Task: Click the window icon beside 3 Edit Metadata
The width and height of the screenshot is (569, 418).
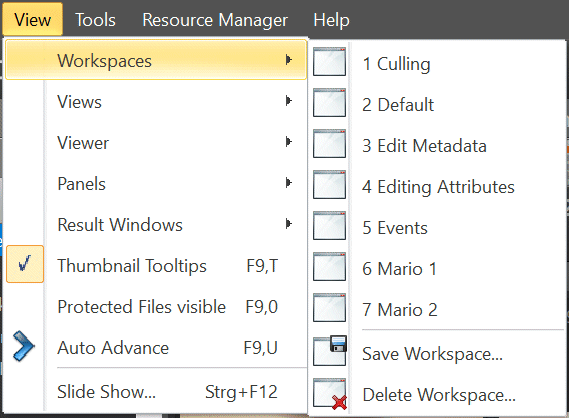Action: coord(329,144)
